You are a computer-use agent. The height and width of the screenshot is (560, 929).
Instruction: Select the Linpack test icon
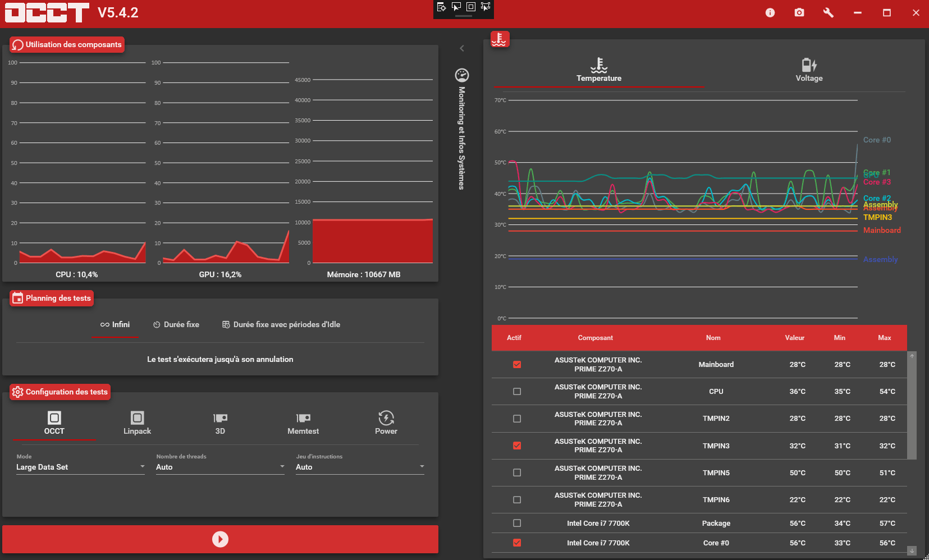click(137, 418)
